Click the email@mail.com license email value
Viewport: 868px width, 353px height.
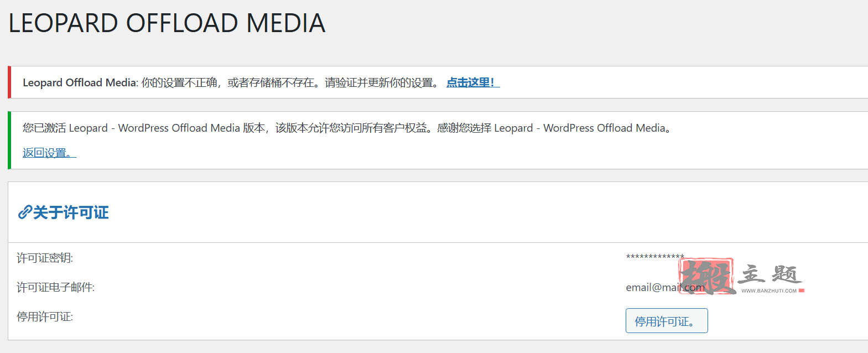point(665,287)
